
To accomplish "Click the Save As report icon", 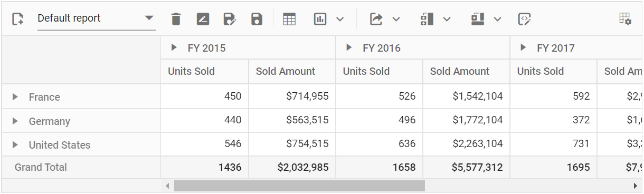I will [x=230, y=20].
